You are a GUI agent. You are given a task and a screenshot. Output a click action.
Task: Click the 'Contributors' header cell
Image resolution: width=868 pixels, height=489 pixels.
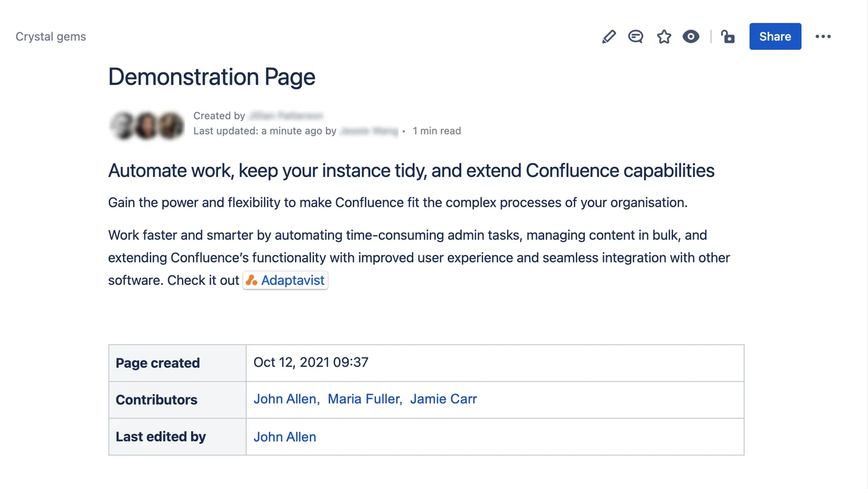177,400
